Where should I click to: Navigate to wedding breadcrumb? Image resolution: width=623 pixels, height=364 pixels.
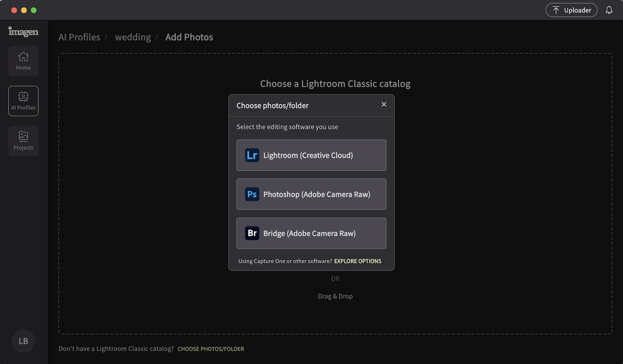tap(133, 37)
